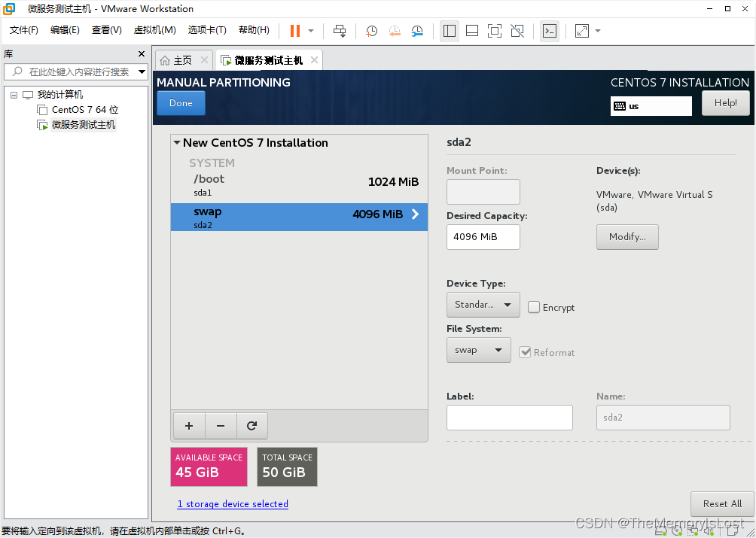Select 我的计算机 in the library
This screenshot has height=538, width=756.
point(59,95)
